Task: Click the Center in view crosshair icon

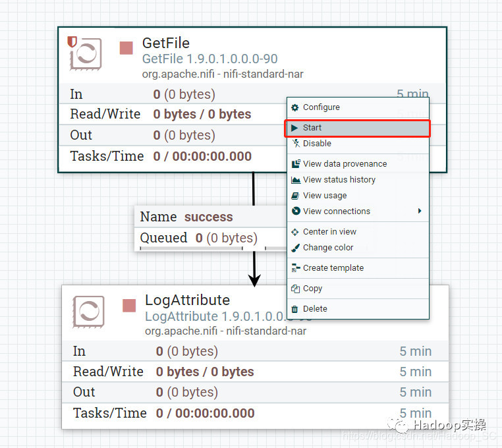Action: pyautogui.click(x=295, y=232)
